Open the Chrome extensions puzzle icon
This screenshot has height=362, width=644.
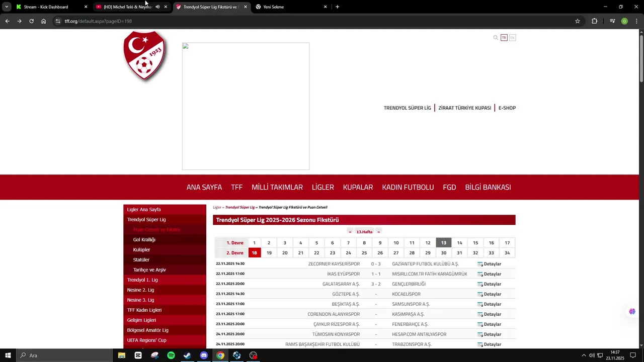pyautogui.click(x=595, y=21)
